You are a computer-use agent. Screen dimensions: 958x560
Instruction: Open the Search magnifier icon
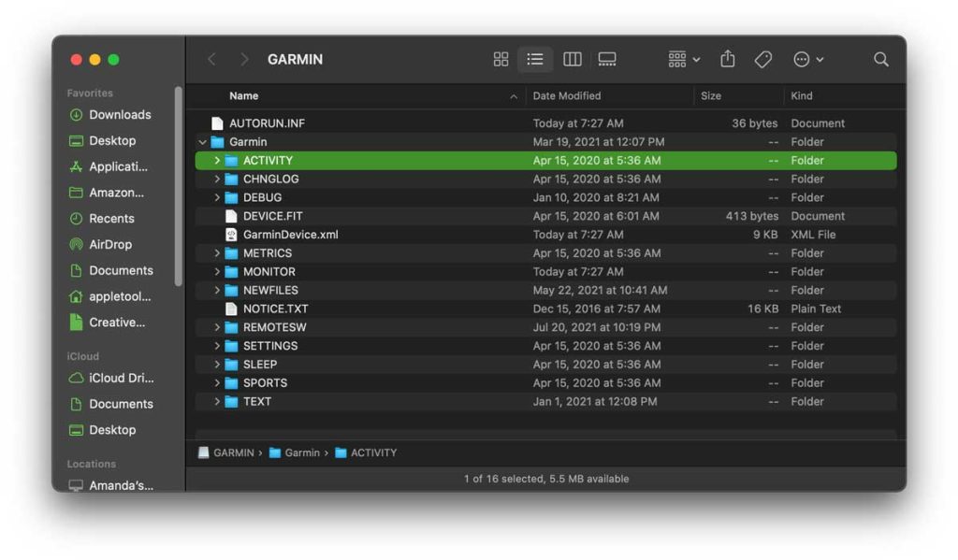click(x=880, y=59)
